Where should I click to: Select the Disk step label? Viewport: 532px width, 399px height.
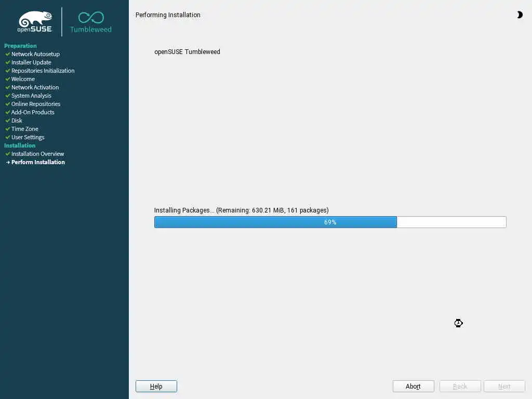click(17, 121)
